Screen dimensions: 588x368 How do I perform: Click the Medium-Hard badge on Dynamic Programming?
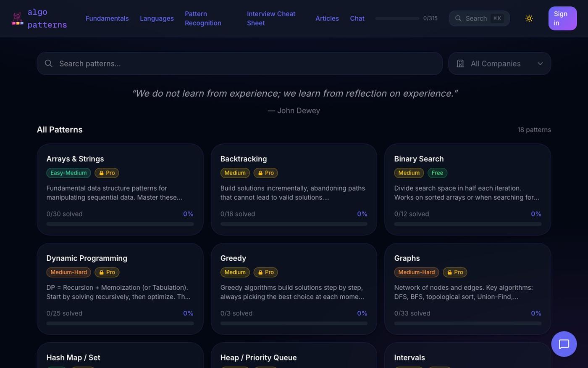click(68, 272)
